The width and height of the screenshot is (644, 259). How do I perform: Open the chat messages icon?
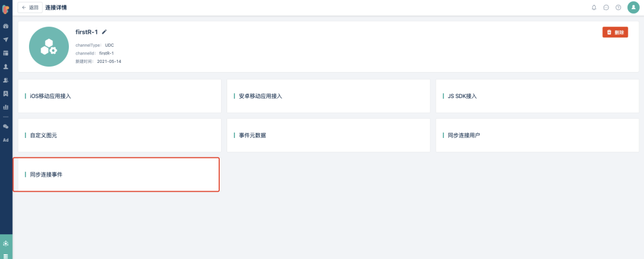point(606,7)
